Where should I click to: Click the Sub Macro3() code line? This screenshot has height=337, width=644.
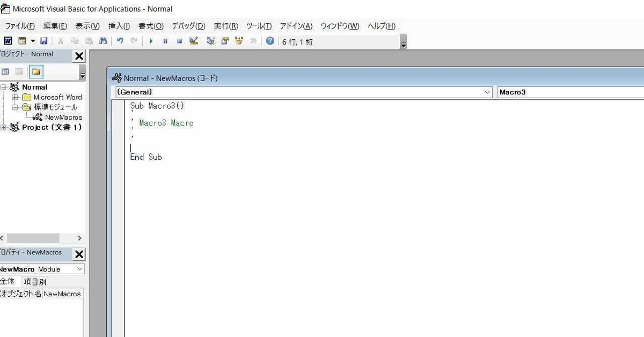[x=157, y=106]
